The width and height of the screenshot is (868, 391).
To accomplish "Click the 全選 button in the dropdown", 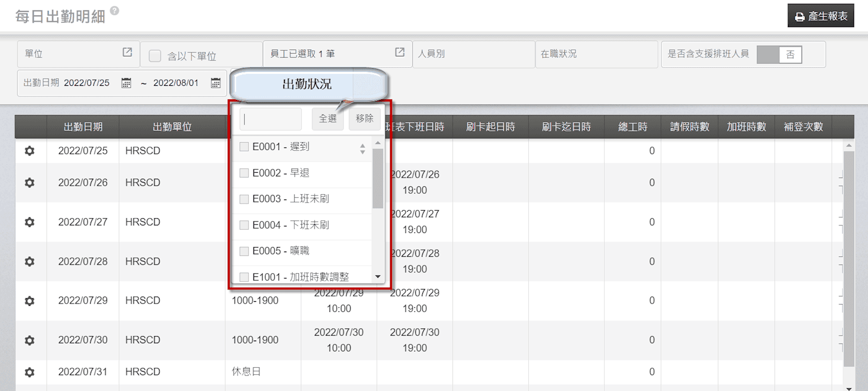I will 327,118.
